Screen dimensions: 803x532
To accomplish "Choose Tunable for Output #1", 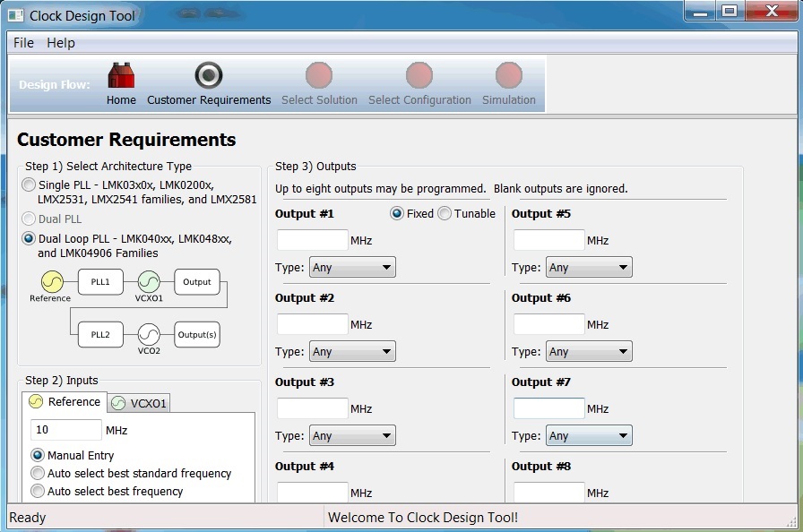I will (x=445, y=213).
